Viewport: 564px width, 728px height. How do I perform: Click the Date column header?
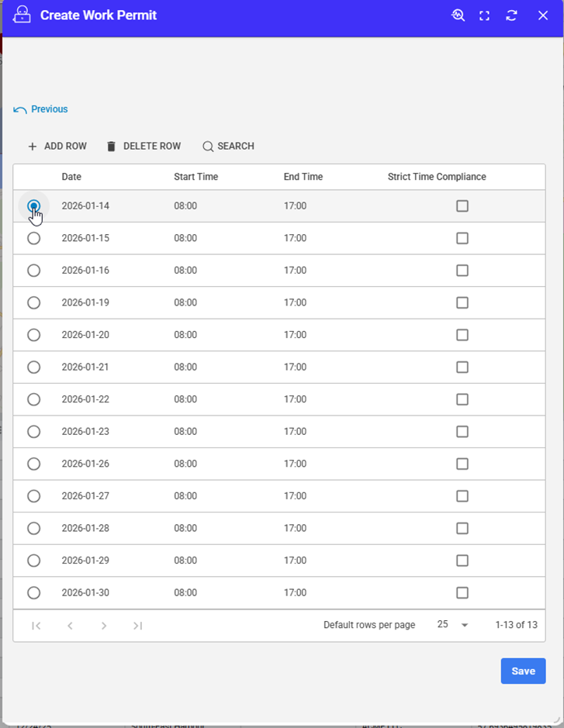point(71,177)
